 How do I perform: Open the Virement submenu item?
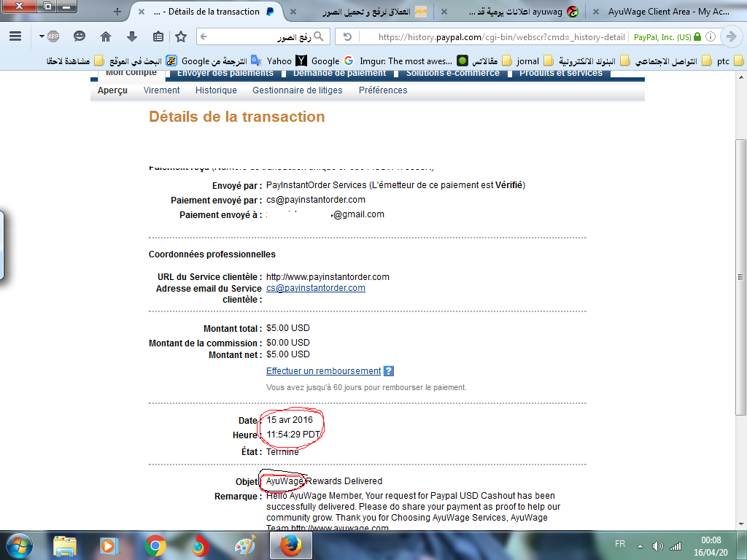(161, 90)
